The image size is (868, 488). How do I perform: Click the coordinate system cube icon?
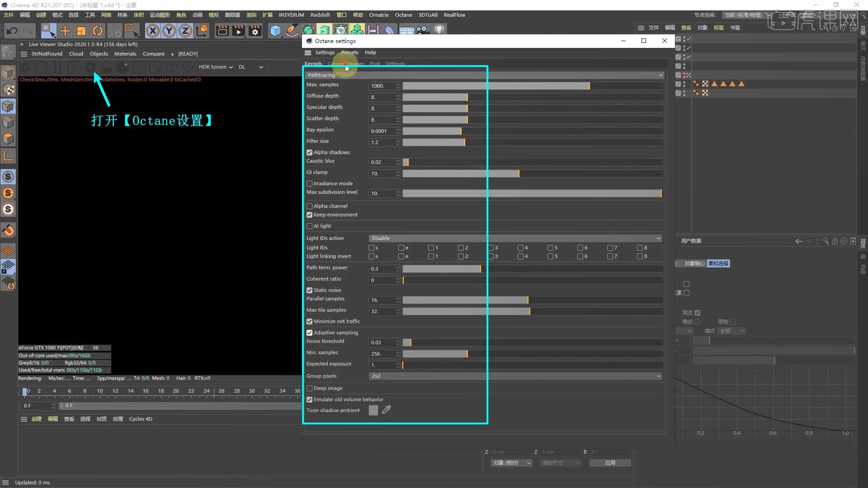click(x=202, y=31)
